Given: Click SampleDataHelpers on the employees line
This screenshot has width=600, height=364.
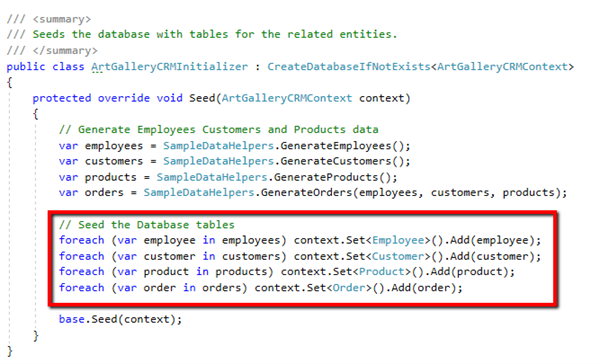Looking at the screenshot, I should [218, 146].
